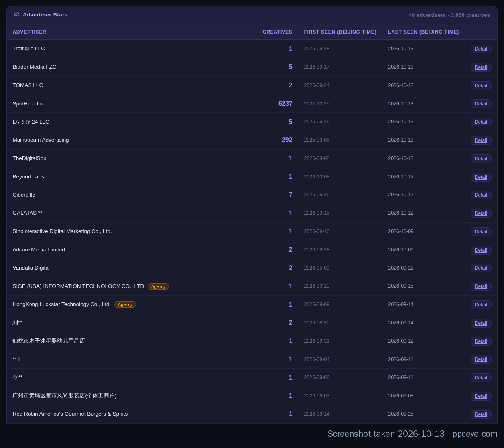Image resolution: width=504 pixels, height=448 pixels.
Task: Click the LAST SEEN (BEIJING TIME) header
Action: click(423, 32)
